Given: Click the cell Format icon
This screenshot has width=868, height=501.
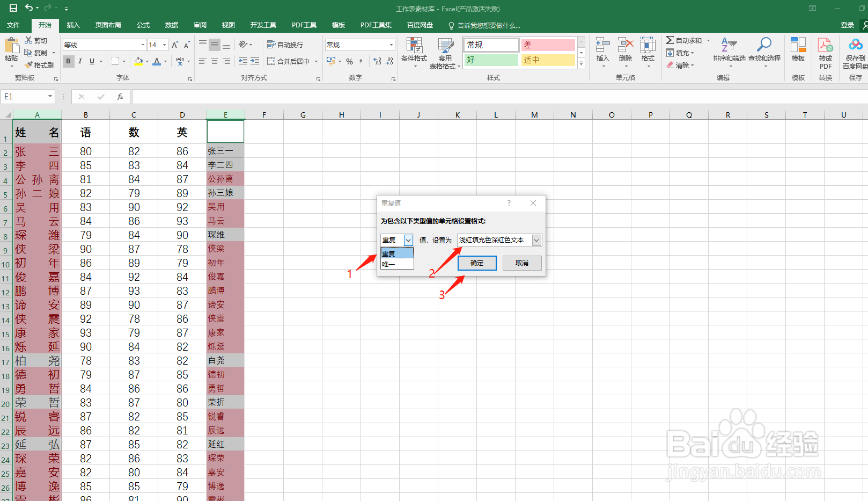Looking at the screenshot, I should coord(648,46).
